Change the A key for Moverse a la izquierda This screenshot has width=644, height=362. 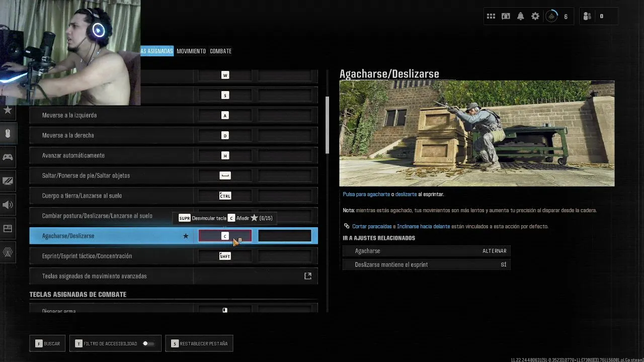point(225,115)
